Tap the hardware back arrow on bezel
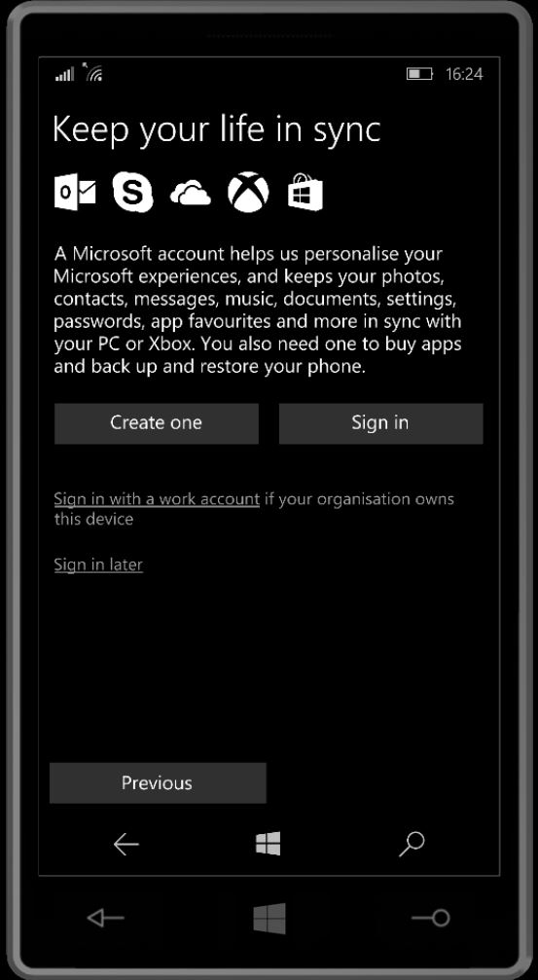Viewport: 538px width, 980px height. coord(105,918)
